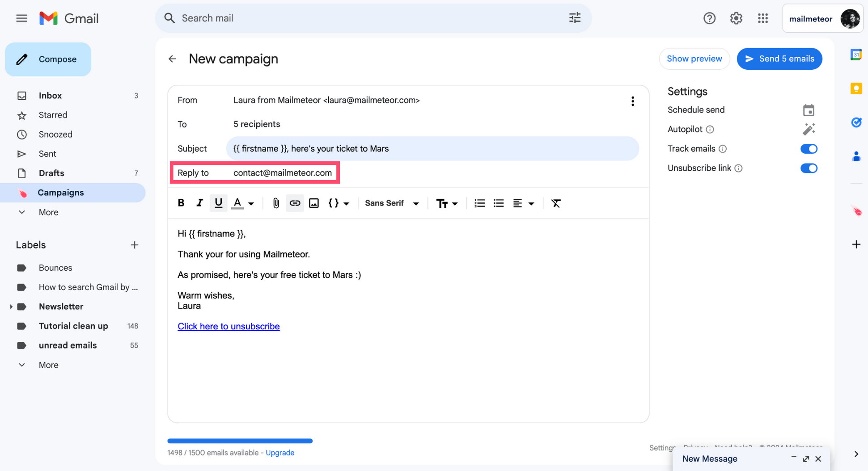Viewport: 868px width, 471px height.
Task: Click the search options filter icon
Action: click(575, 18)
